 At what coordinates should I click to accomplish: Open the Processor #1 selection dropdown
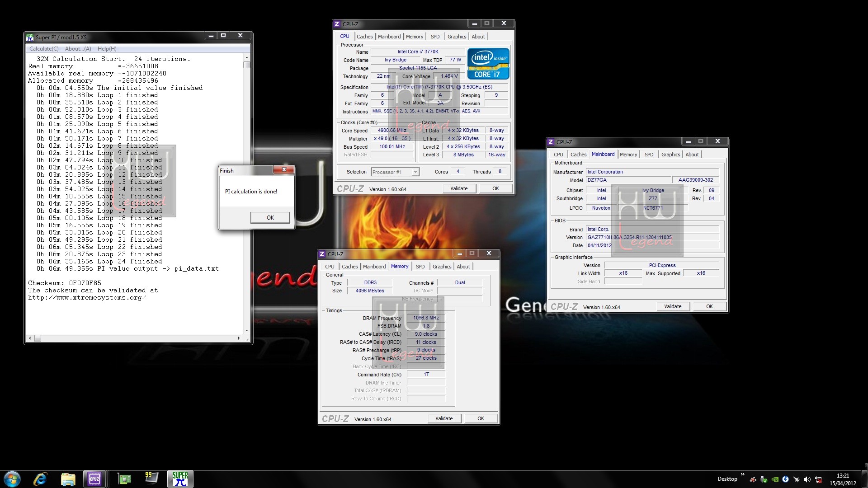pyautogui.click(x=395, y=172)
